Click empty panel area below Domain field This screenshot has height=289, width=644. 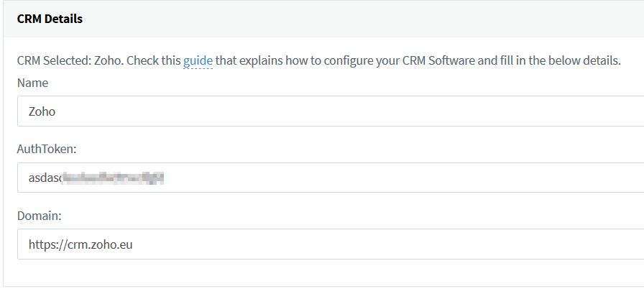tap(323, 273)
